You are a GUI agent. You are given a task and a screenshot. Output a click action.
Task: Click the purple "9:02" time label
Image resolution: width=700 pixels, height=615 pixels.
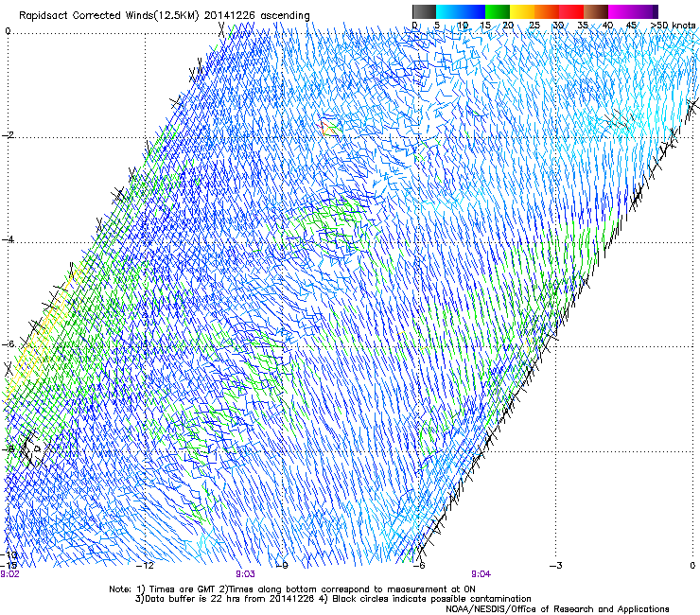point(9,574)
